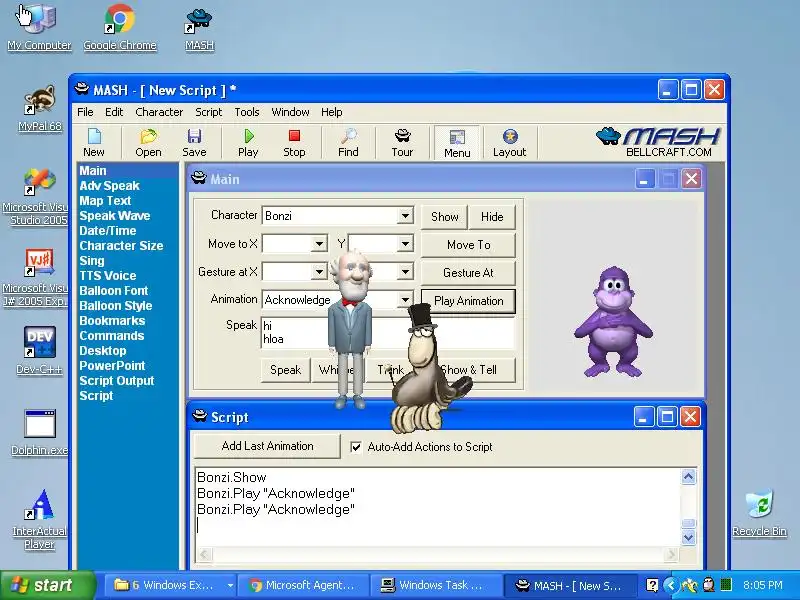The width and height of the screenshot is (800, 600).
Task: Open the Layout toolbar option
Action: [509, 143]
